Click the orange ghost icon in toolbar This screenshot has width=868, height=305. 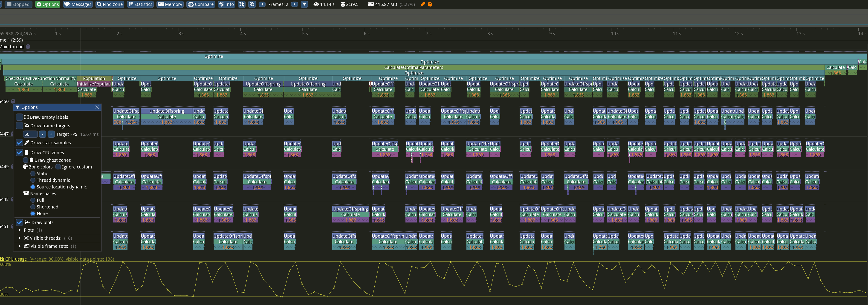(430, 4)
